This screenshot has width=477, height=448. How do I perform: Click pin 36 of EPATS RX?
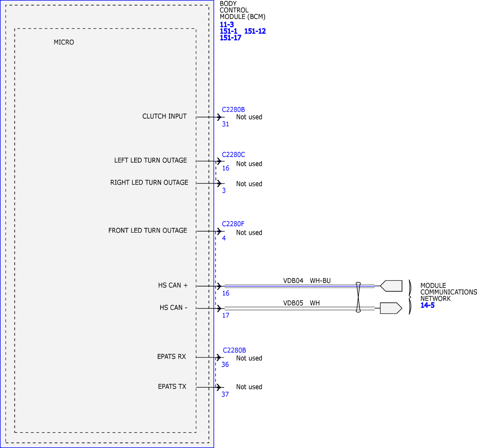point(225,364)
